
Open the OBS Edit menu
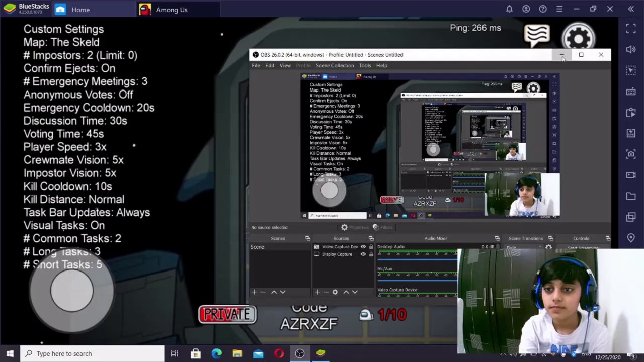click(x=270, y=65)
